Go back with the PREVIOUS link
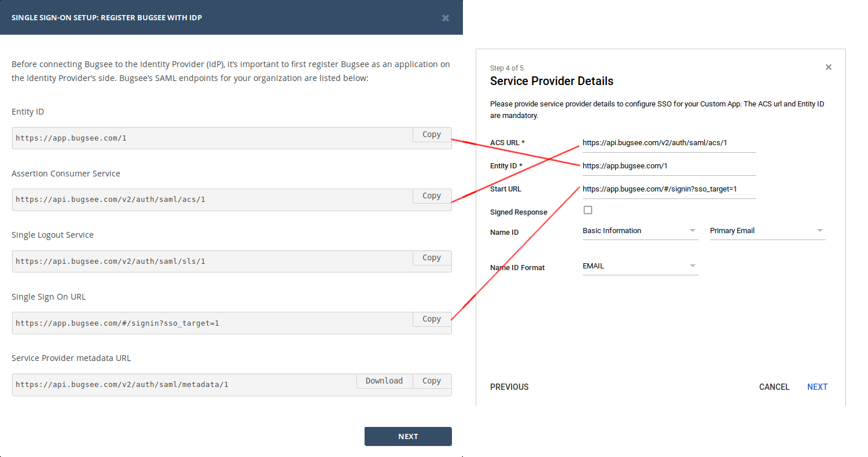The height and width of the screenshot is (457, 868). pos(509,387)
